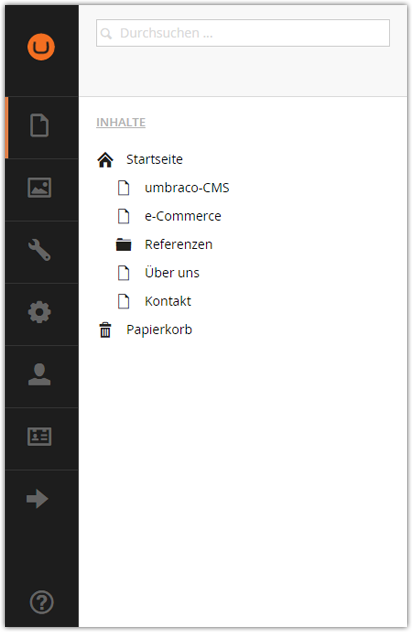Image resolution: width=412 pixels, height=632 pixels.
Task: Open the Media section image icon
Action: tap(40, 187)
